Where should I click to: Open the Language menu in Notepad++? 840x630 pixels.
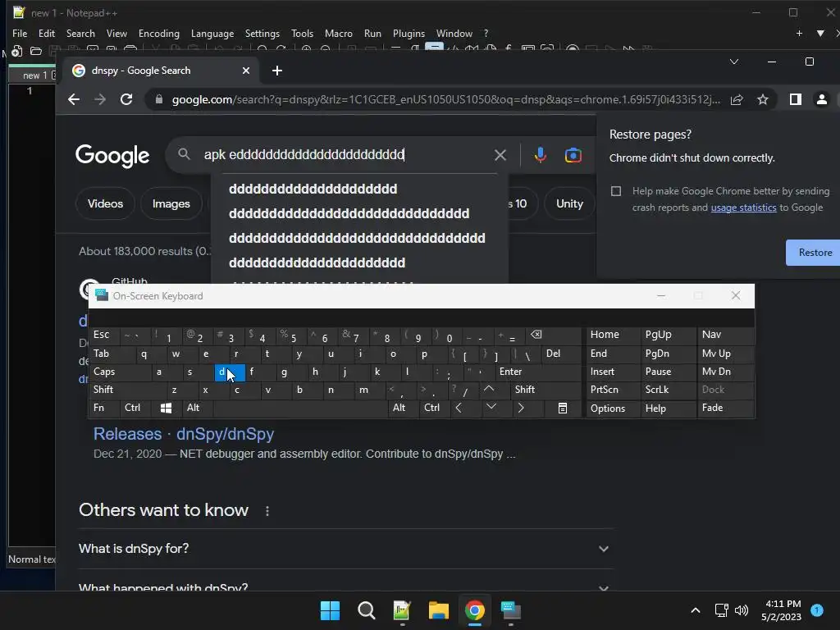pyautogui.click(x=212, y=33)
